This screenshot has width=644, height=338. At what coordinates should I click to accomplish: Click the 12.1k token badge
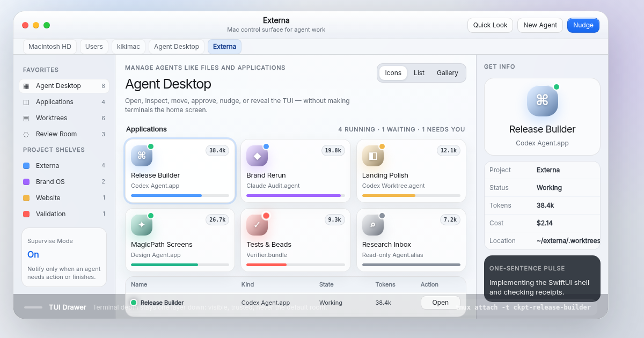(x=449, y=151)
